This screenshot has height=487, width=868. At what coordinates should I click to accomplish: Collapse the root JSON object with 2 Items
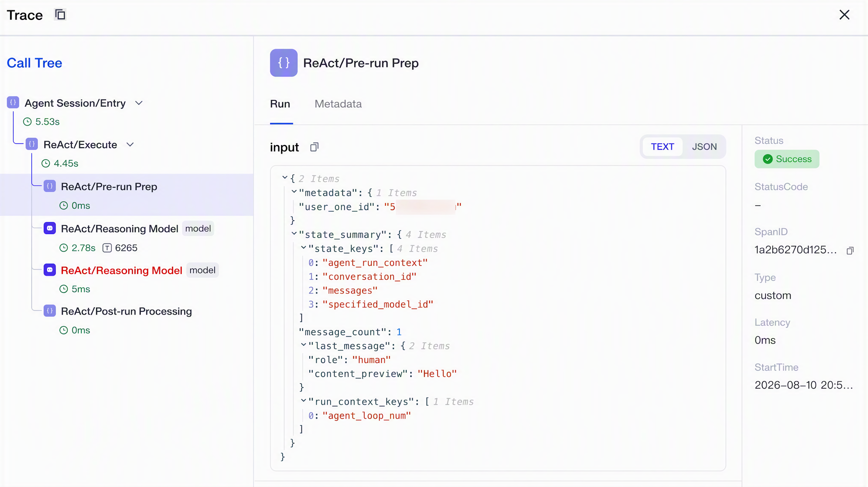coord(285,177)
